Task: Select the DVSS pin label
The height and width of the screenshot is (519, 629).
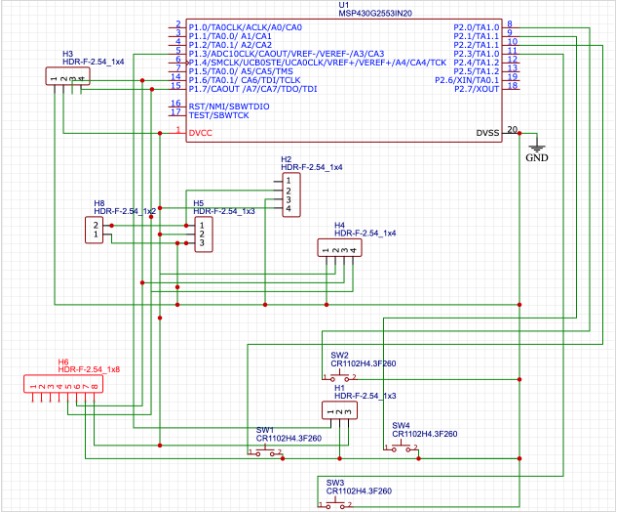Action: [x=487, y=132]
